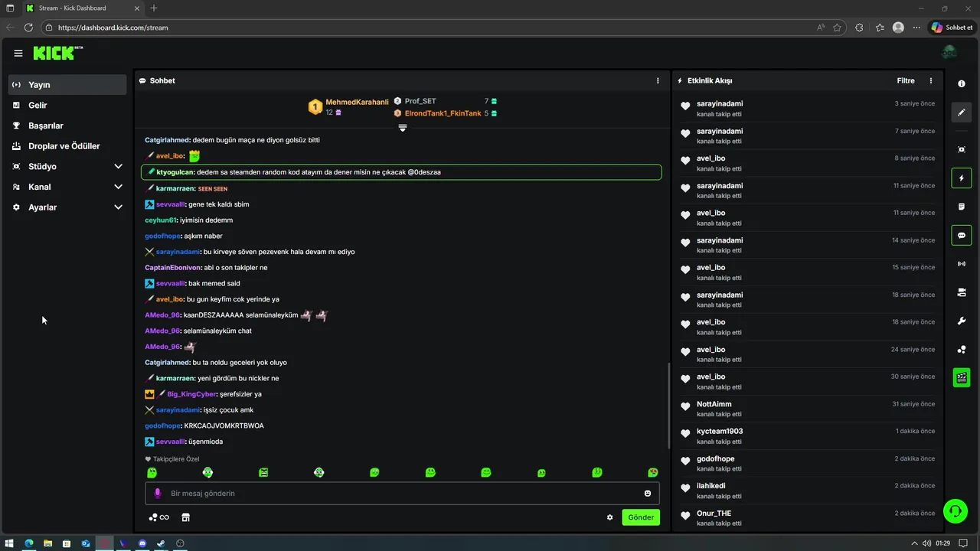
Task: Click the browser address bar URL
Action: (x=113, y=28)
